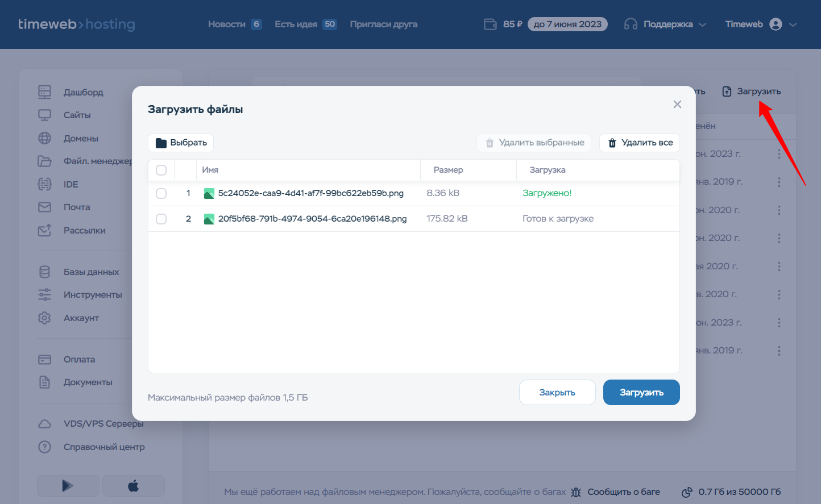This screenshot has height=504, width=821.
Task: Open the Timeweb account dropdown menu
Action: tap(760, 24)
